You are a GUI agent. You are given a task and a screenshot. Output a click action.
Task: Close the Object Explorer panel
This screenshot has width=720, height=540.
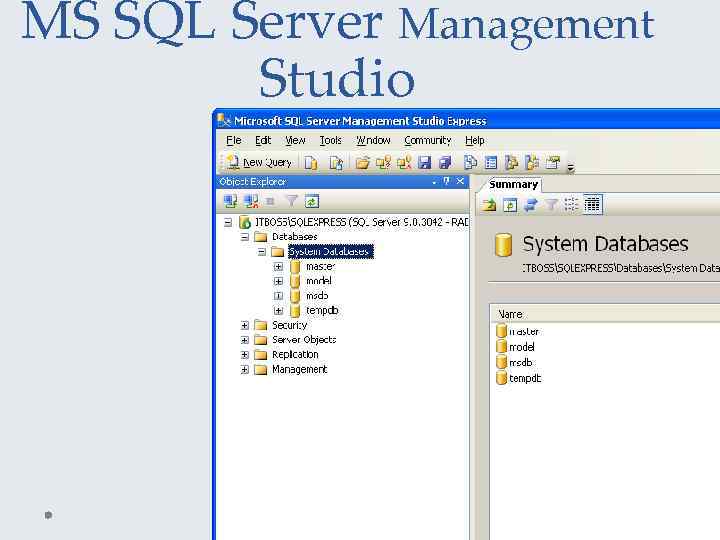(x=460, y=181)
